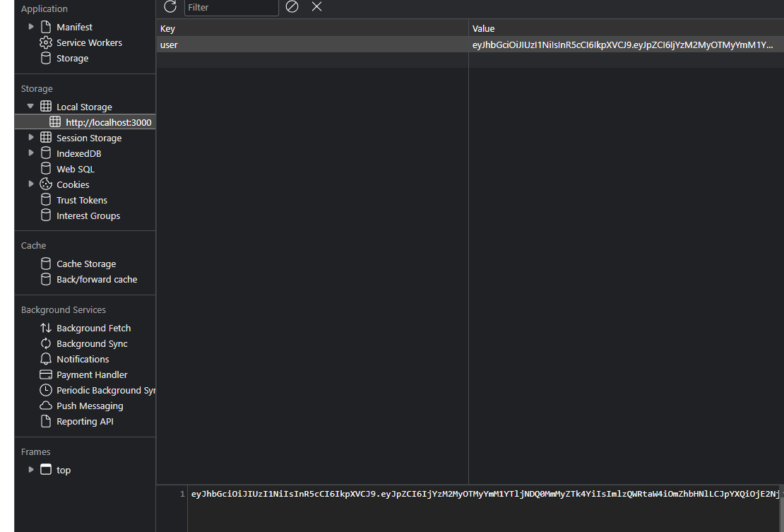Image resolution: width=784 pixels, height=532 pixels.
Task: Open the Back/forward cache label
Action: tap(97, 279)
